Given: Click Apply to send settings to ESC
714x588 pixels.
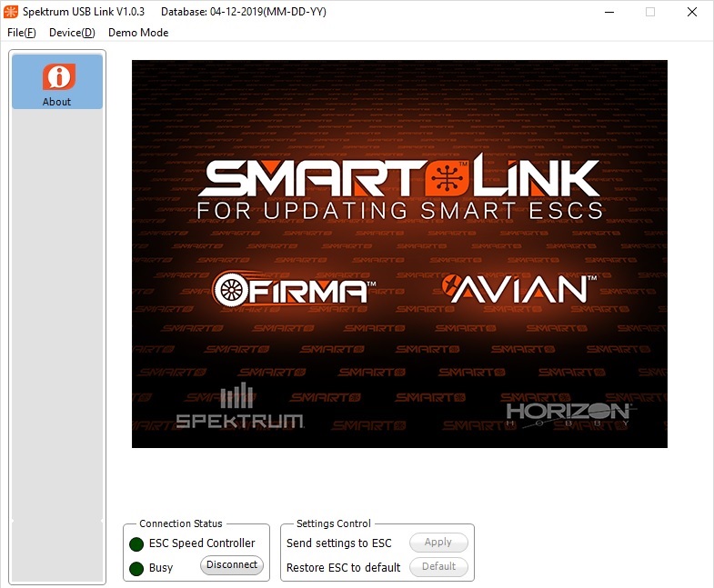Looking at the screenshot, I should tap(438, 543).
